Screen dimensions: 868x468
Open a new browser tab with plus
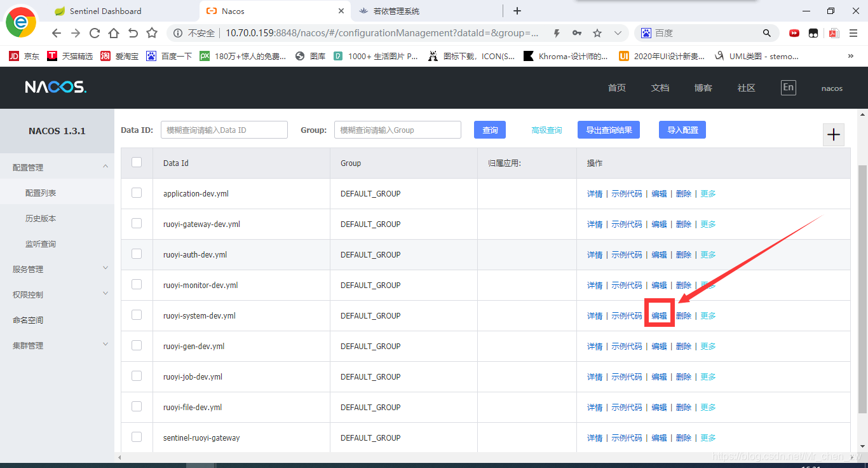tap(517, 11)
